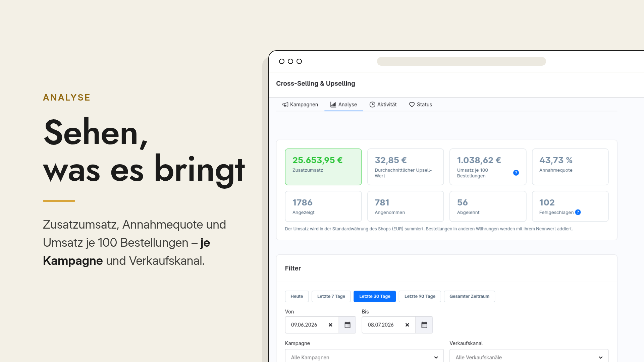Viewport: 644px width, 362px height.
Task: Select the green Zusatzumsatz metric card
Action: click(323, 167)
